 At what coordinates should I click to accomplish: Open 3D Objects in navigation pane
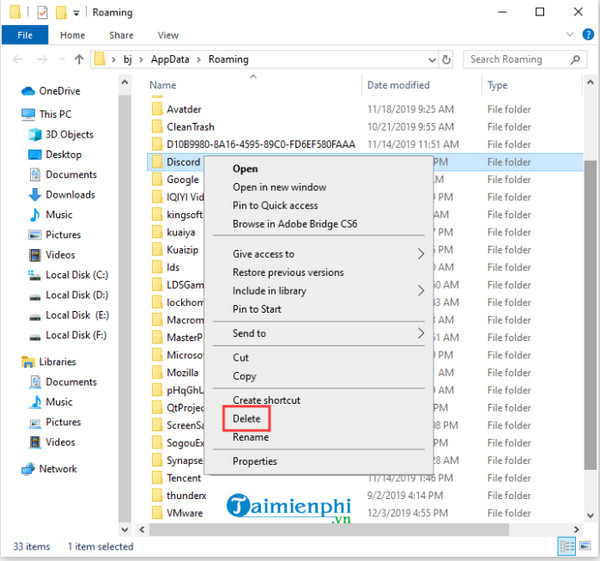[x=69, y=135]
